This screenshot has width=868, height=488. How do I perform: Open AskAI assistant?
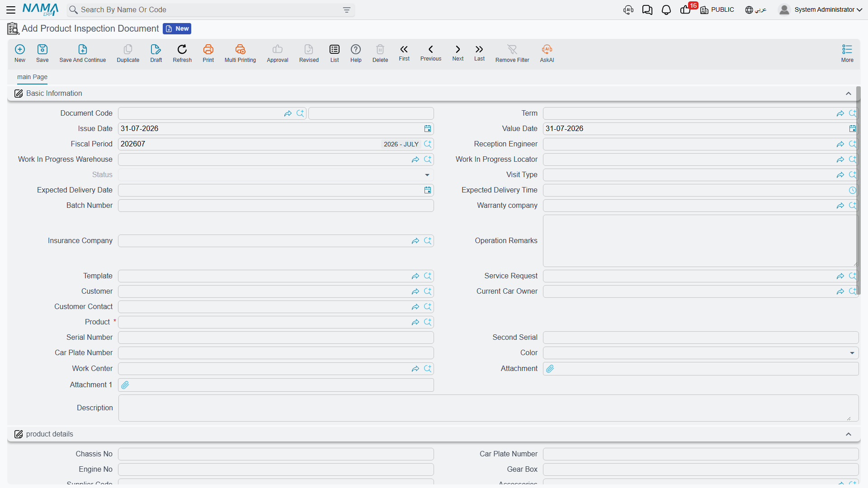(x=547, y=53)
